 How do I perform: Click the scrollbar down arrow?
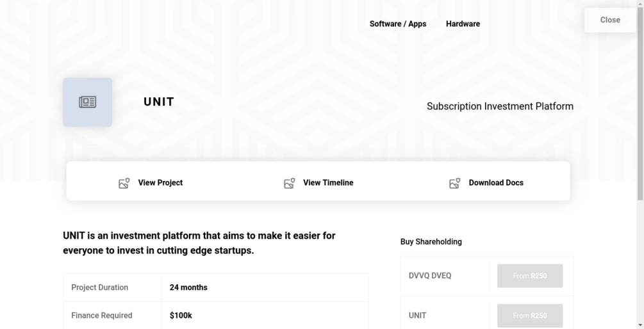(640, 325)
